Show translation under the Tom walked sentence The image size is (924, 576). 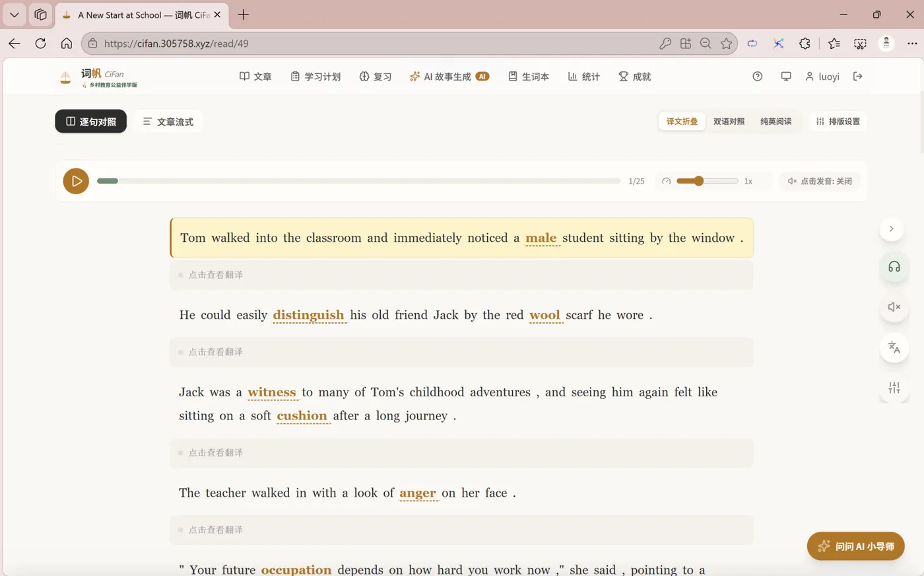[x=461, y=275]
